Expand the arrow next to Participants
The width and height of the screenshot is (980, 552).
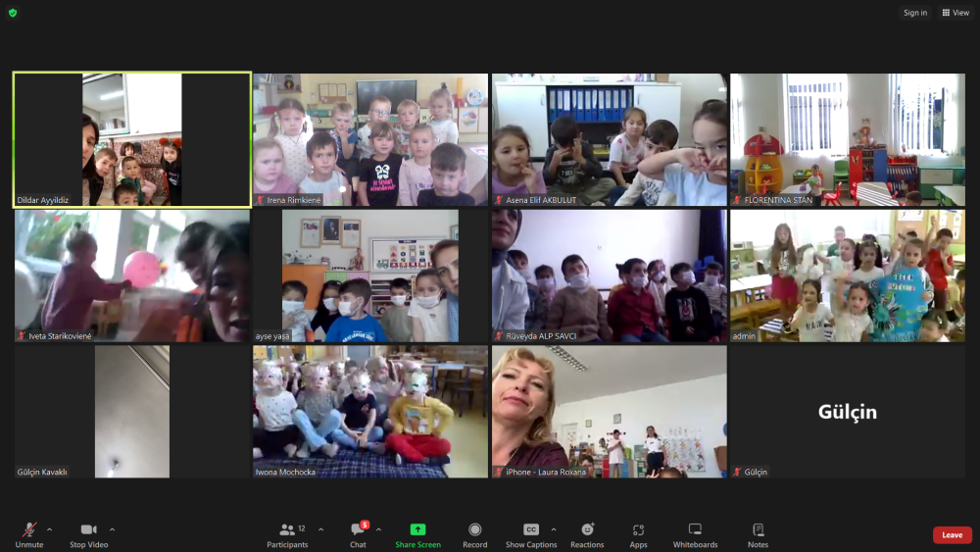click(x=320, y=529)
